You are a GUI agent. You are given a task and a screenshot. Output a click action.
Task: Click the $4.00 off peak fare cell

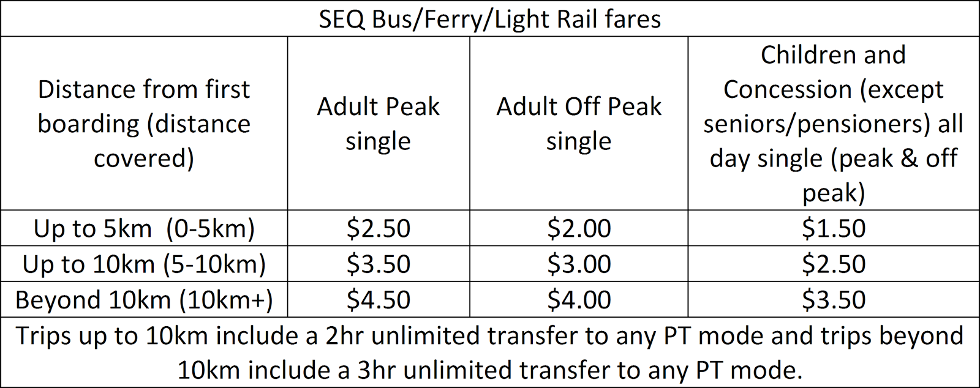(x=579, y=299)
